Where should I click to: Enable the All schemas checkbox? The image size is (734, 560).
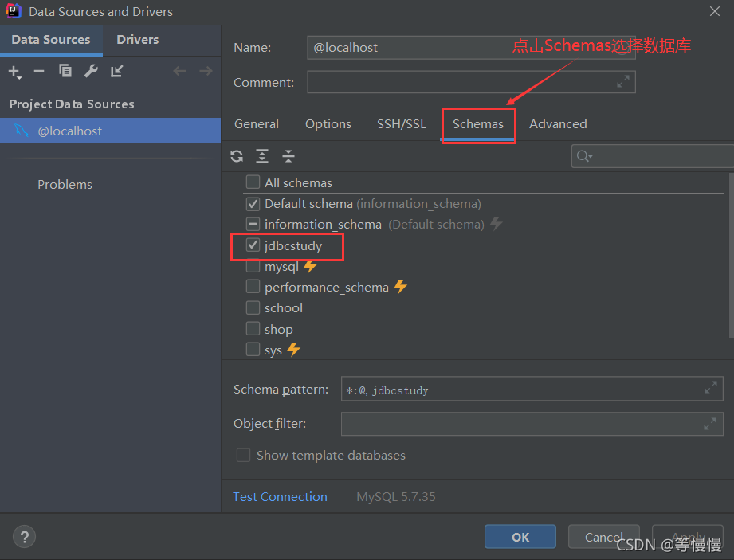253,182
